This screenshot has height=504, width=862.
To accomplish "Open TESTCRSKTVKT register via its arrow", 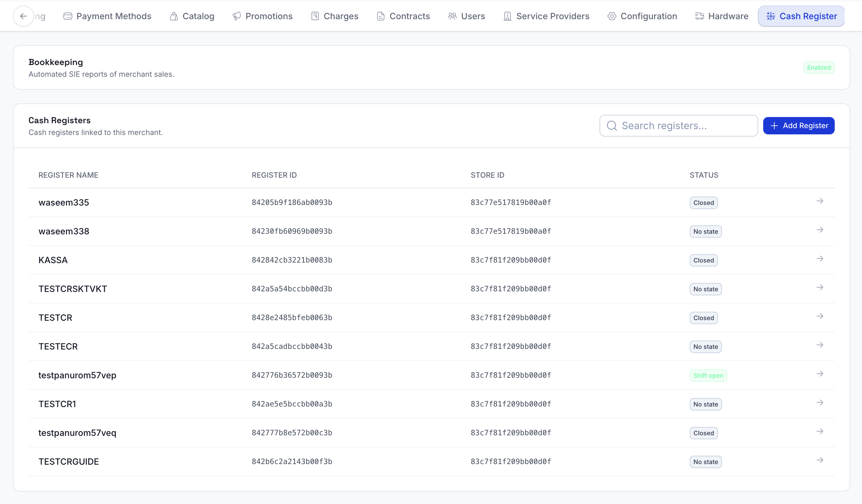I will coord(820,287).
